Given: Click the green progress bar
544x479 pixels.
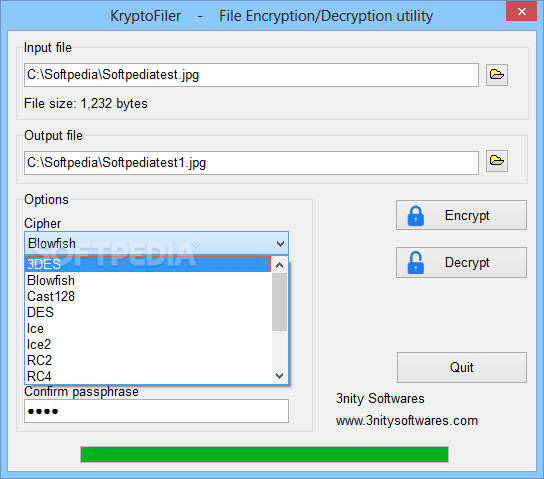Looking at the screenshot, I should (x=264, y=454).
